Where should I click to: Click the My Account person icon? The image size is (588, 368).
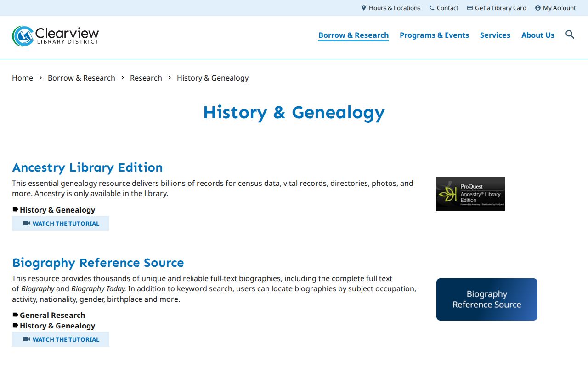[538, 8]
